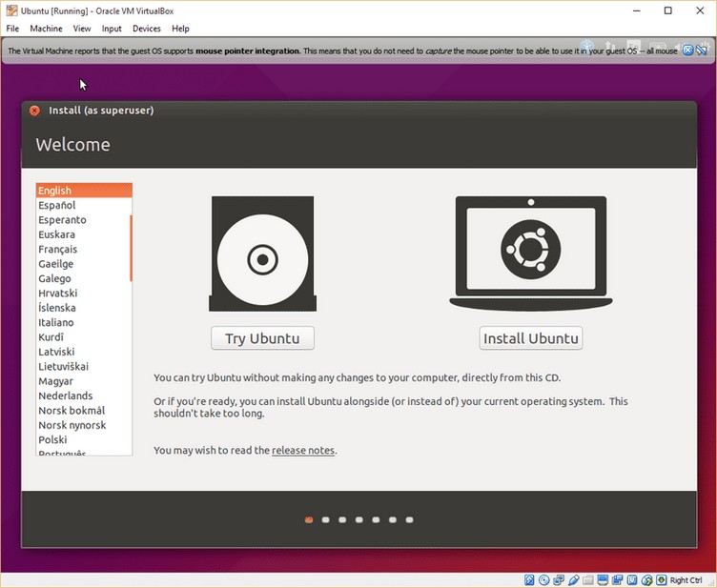This screenshot has width=717, height=588.
Task: Maximize the VirtualBox window
Action: [x=668, y=10]
